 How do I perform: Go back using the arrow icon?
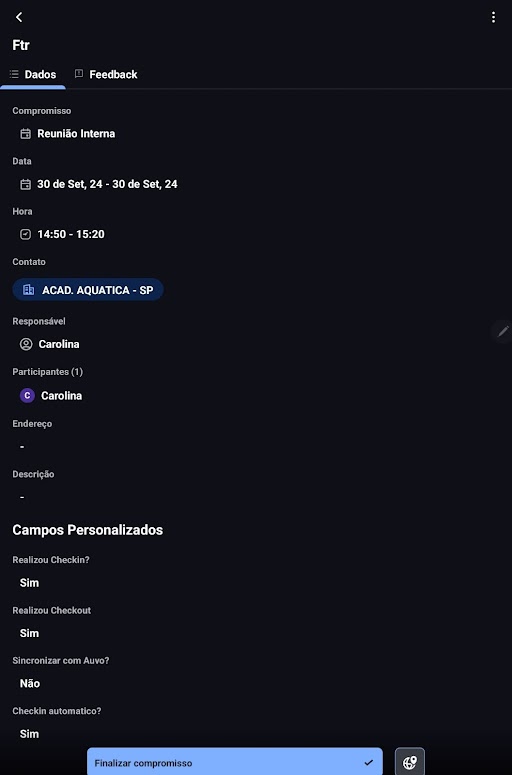coord(19,17)
